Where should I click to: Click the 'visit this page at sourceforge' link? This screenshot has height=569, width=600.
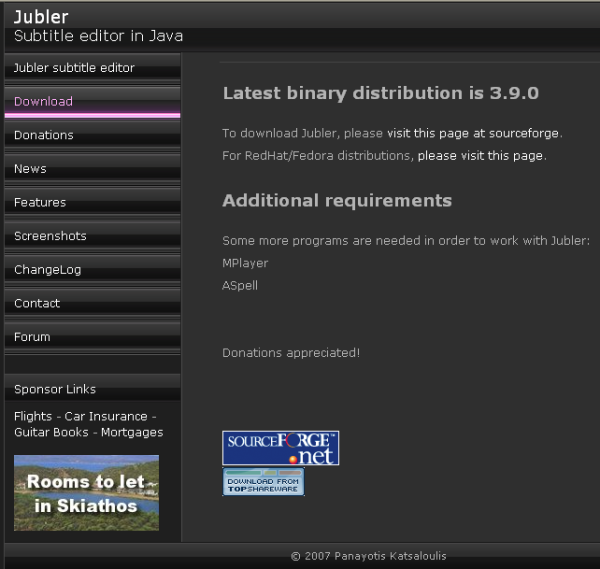[x=473, y=133]
